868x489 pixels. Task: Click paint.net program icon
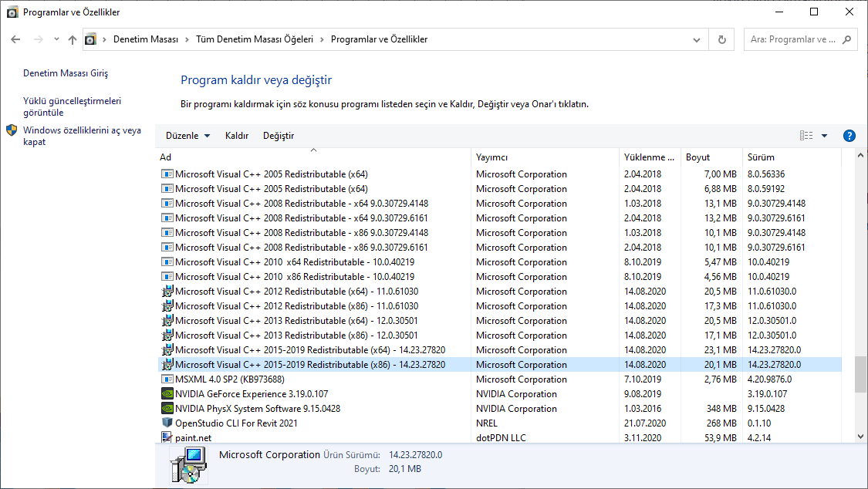(x=167, y=437)
